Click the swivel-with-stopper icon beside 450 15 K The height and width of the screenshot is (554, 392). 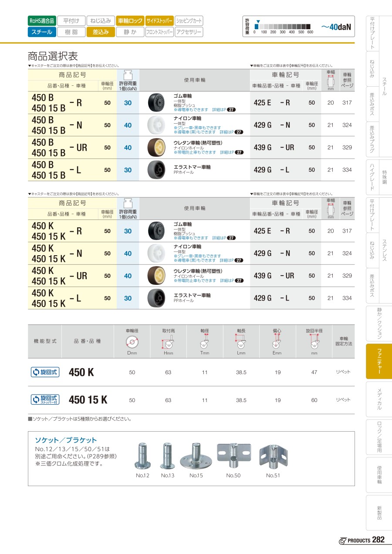point(45,399)
